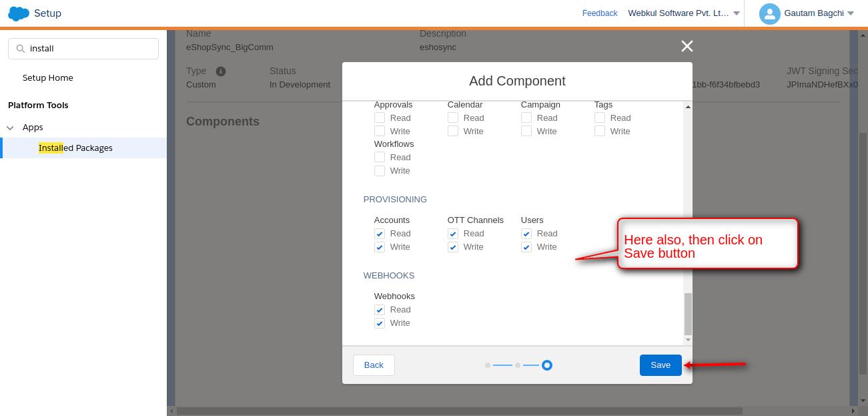Click horizontal scrollbar left arrow
868x416 pixels.
point(171,411)
